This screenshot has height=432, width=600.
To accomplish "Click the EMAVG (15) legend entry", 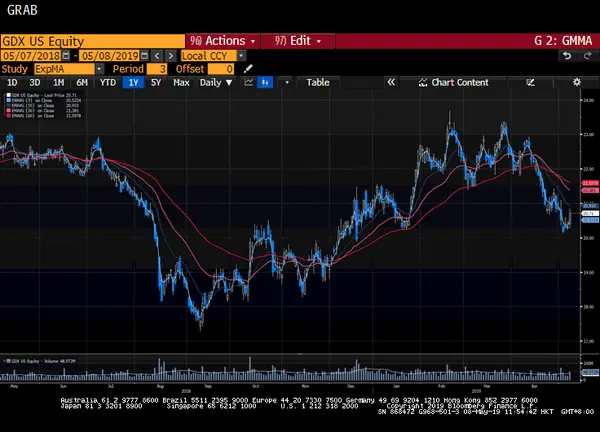I will tap(44, 105).
